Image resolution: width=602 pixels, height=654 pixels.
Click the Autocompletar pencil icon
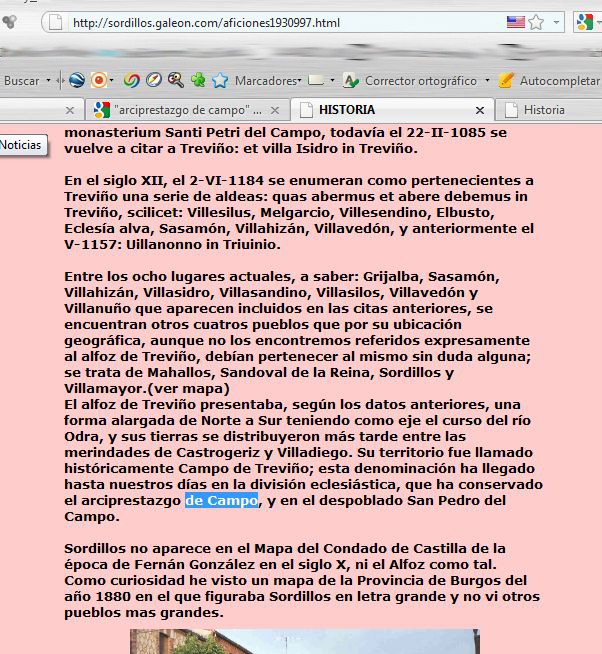pos(506,80)
